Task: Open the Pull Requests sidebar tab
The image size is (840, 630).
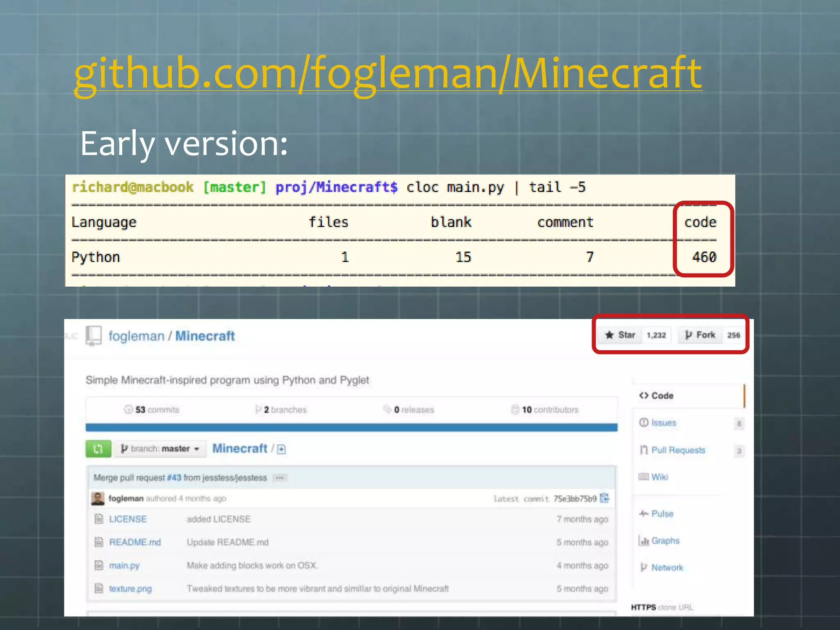Action: click(678, 450)
